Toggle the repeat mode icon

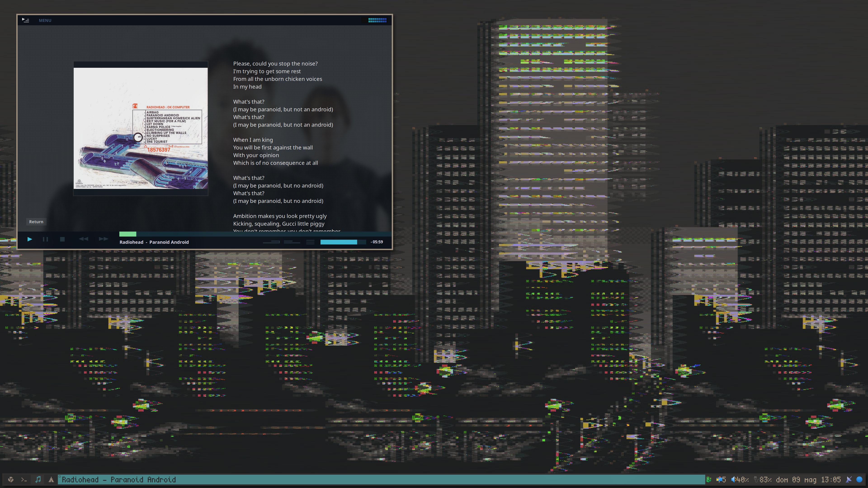(x=271, y=242)
